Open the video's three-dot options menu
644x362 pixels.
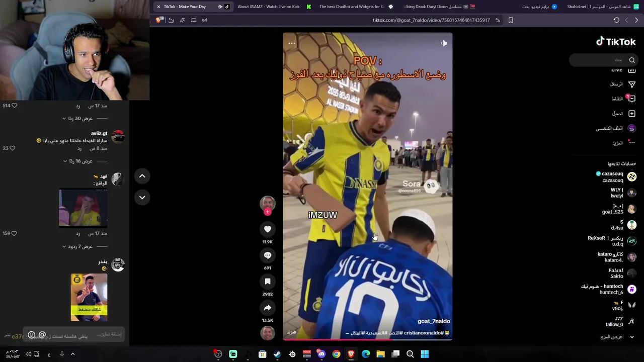pyautogui.click(x=292, y=43)
